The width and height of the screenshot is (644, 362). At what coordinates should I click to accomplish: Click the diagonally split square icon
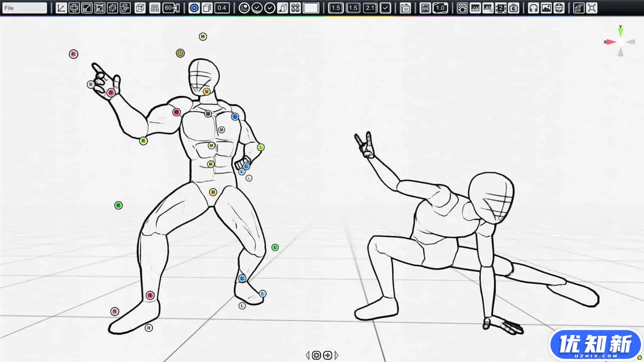click(x=87, y=8)
